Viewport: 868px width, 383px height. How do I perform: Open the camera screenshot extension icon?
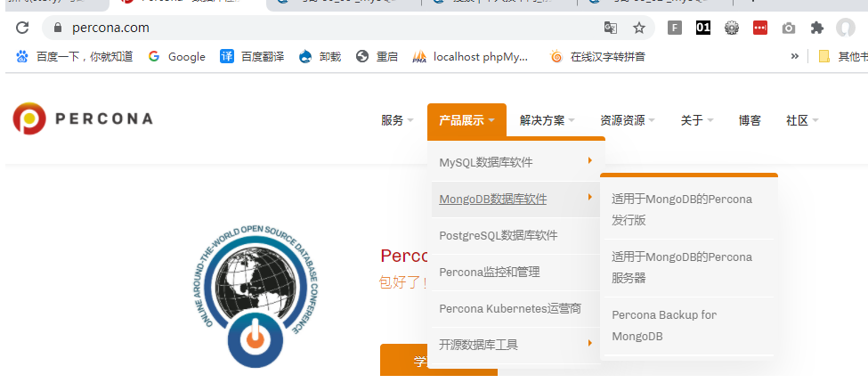[x=788, y=28]
